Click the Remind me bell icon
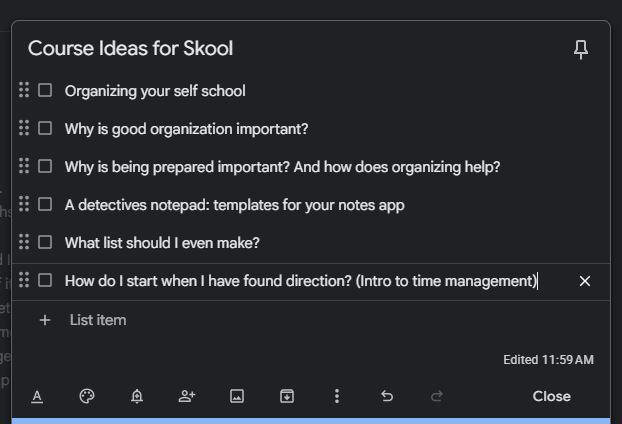The image size is (622, 424). tap(137, 396)
